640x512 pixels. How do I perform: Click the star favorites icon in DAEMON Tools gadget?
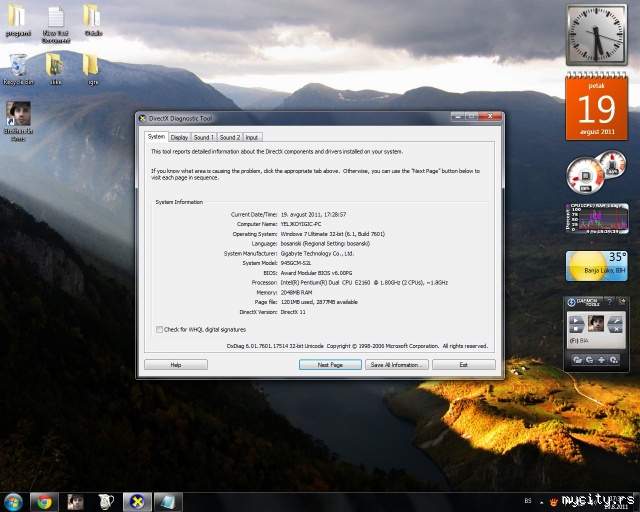click(x=622, y=302)
